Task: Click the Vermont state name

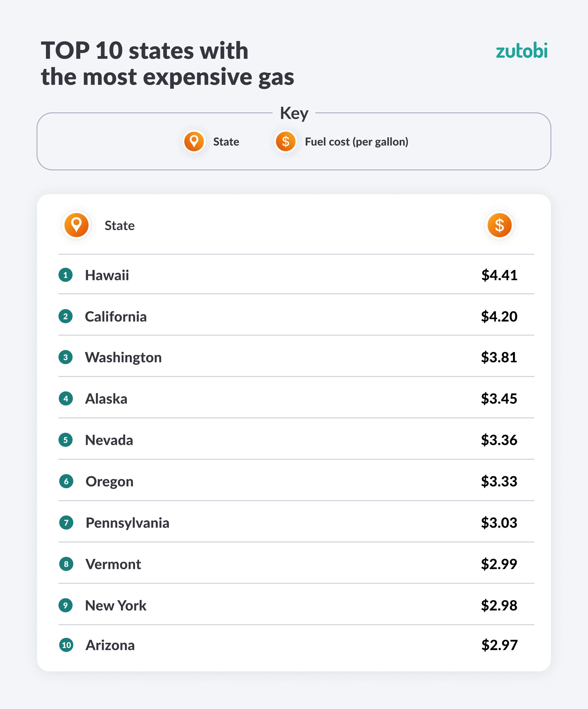Action: coord(113,564)
